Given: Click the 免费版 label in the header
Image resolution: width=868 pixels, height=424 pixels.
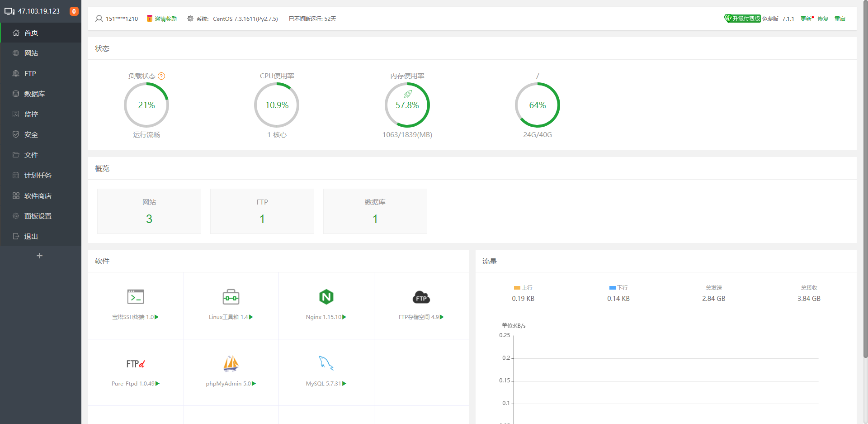Looking at the screenshot, I should tap(770, 19).
